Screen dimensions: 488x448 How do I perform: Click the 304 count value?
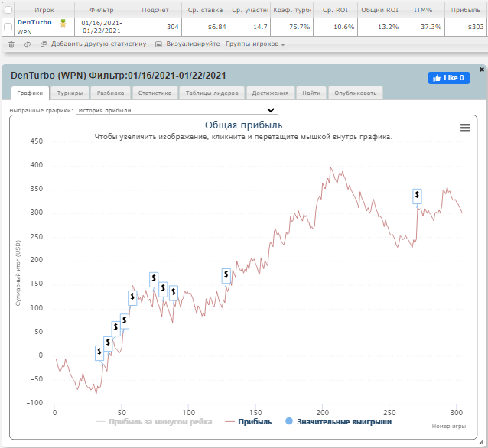[x=173, y=27]
